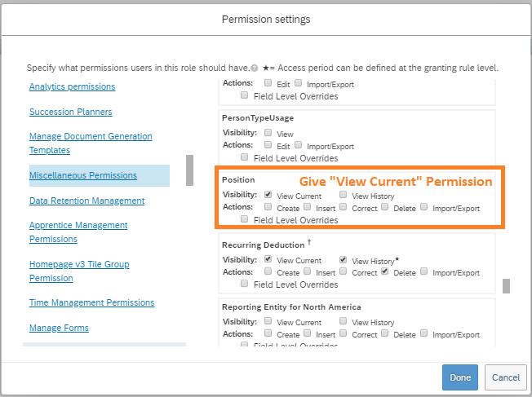Select Miscellaneous Permissions category

point(83,175)
